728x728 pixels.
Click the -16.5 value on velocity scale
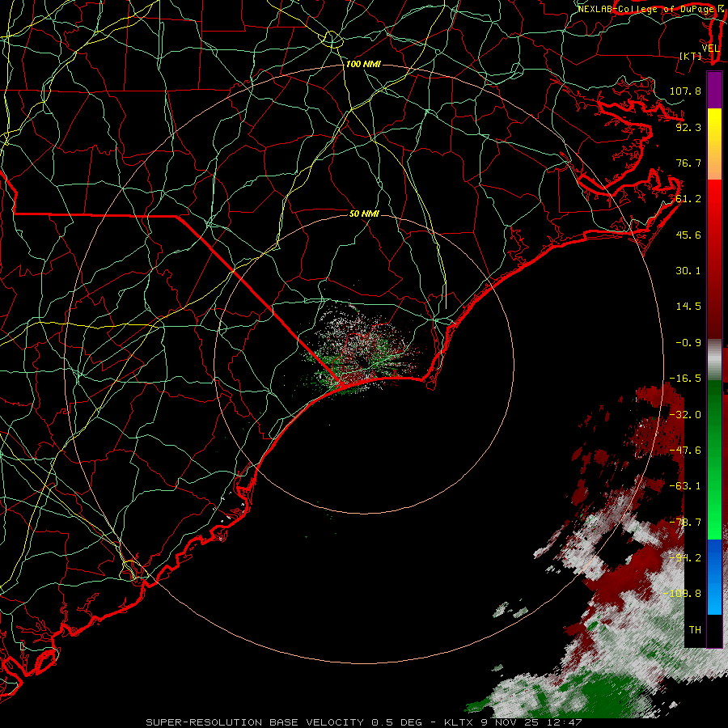point(685,379)
